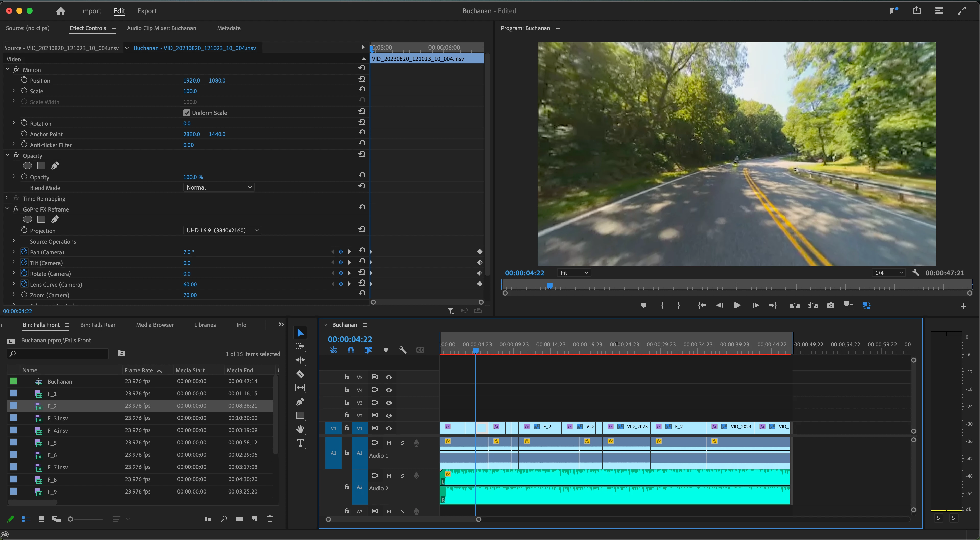Select the Pen tool in timeline toolbar
This screenshot has height=540, width=980.
pos(300,402)
